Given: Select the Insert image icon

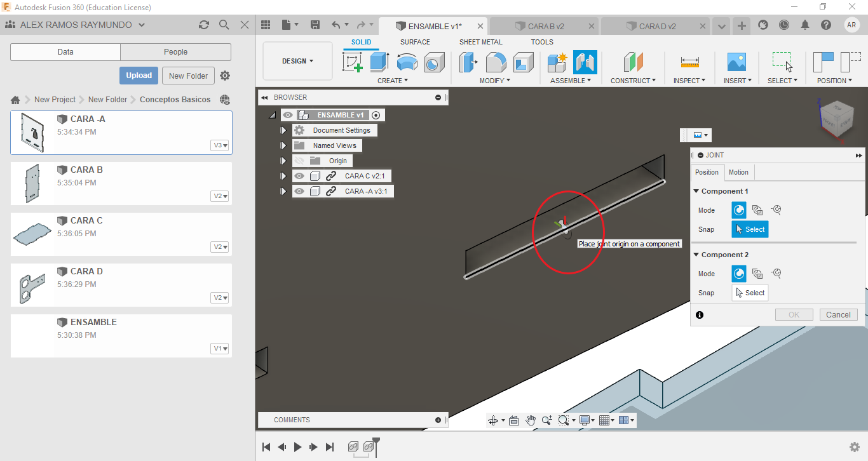Looking at the screenshot, I should pos(736,62).
